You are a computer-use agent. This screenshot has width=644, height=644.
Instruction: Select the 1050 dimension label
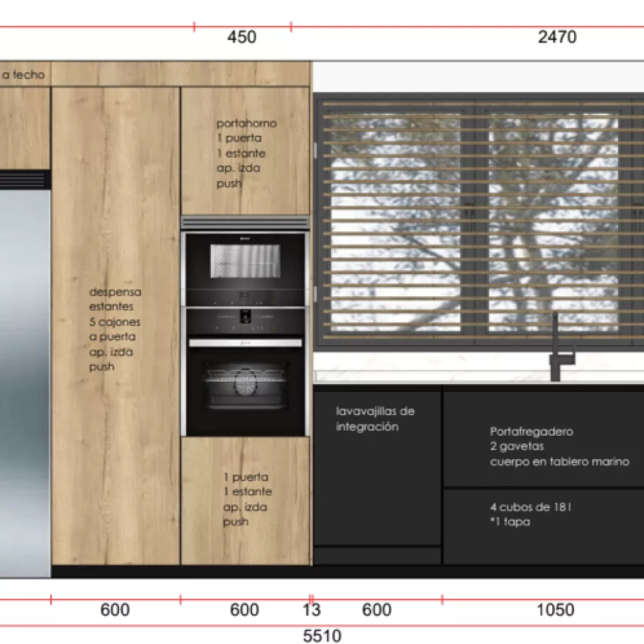556,609
